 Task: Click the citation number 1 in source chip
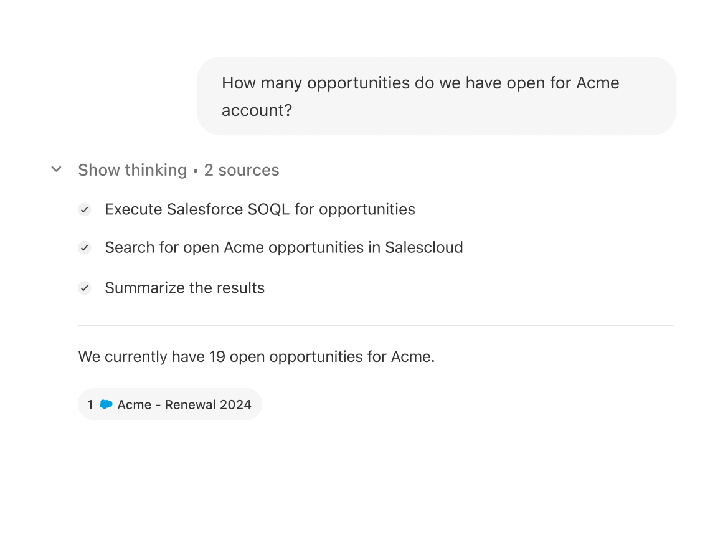coord(90,405)
